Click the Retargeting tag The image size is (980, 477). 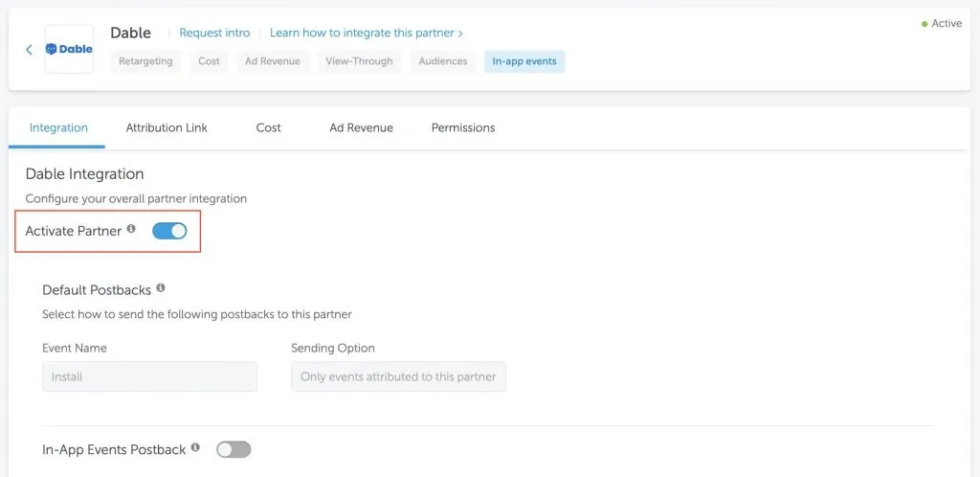(x=145, y=61)
